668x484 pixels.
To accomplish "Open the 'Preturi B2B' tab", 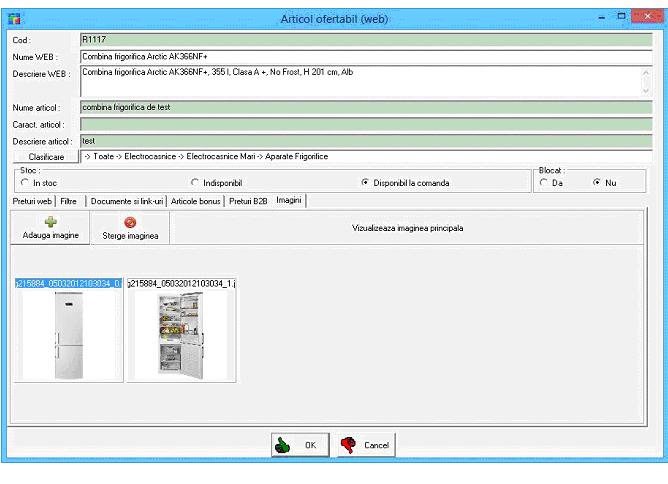I will coord(249,201).
